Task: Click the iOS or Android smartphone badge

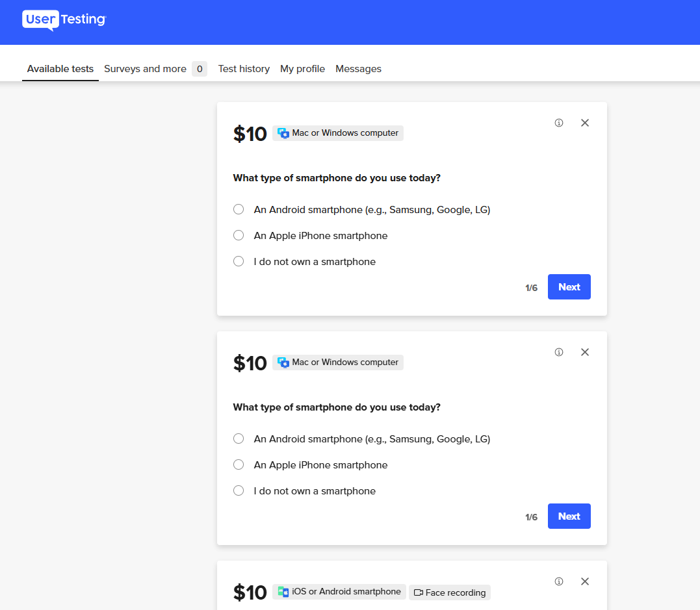Action: click(339, 592)
